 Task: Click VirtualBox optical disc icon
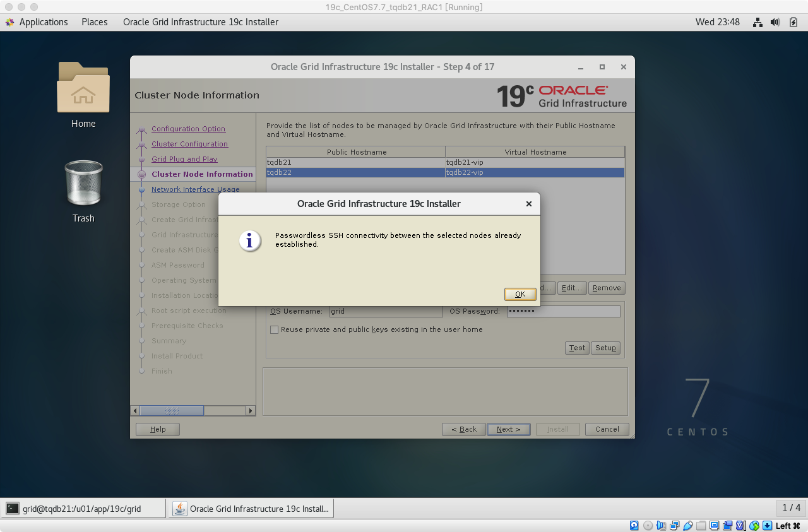[x=648, y=526]
